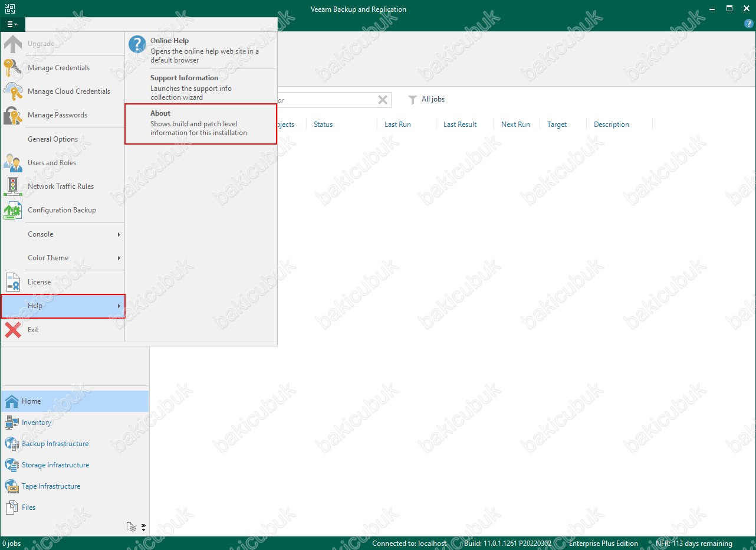The image size is (756, 550).
Task: Click 'Connected to: localhost' status text
Action: 409,544
